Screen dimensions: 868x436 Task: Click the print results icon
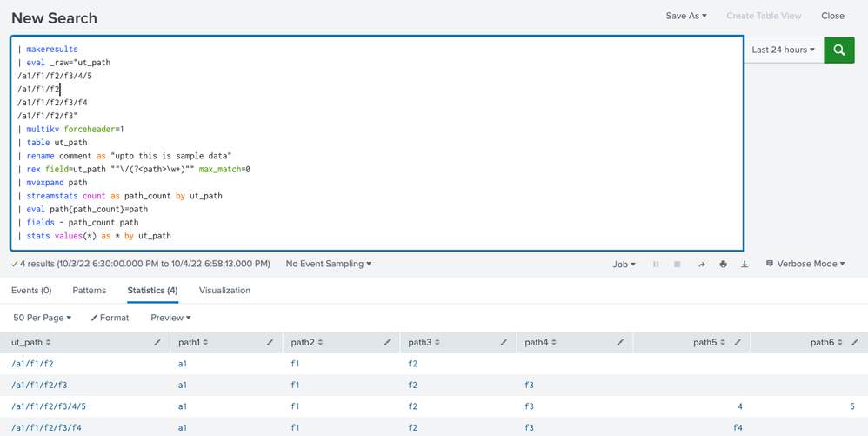click(x=723, y=264)
